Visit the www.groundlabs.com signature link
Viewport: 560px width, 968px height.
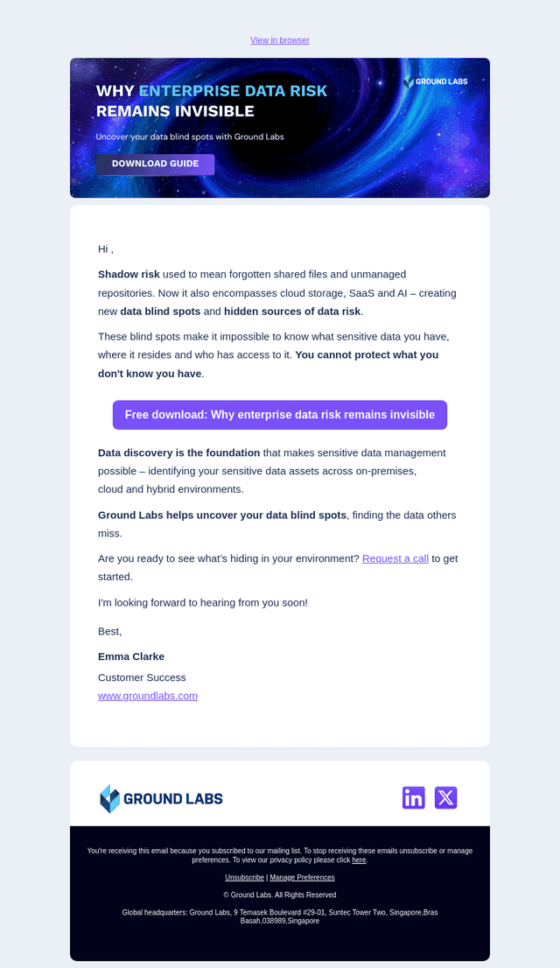pyautogui.click(x=148, y=696)
